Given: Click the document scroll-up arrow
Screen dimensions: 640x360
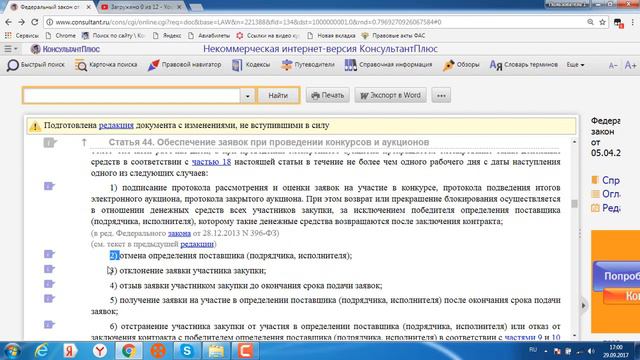Looking at the screenshot, I should pos(574,142).
